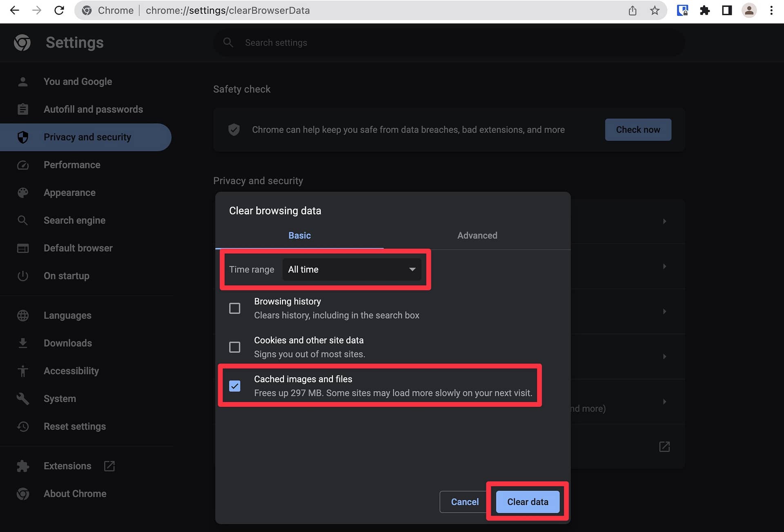The image size is (784, 532).
Task: Click the Performance icon in sidebar
Action: tap(22, 164)
